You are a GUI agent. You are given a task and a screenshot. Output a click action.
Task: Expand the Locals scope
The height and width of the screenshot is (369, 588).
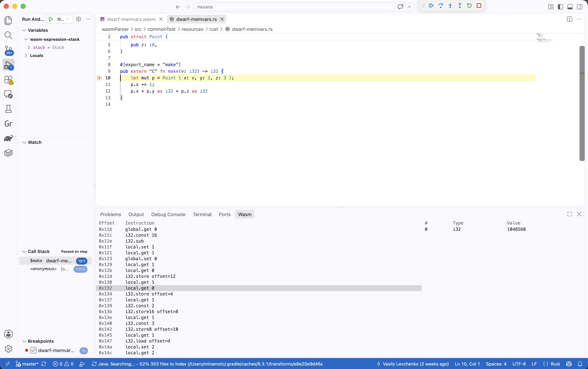[x=26, y=56]
